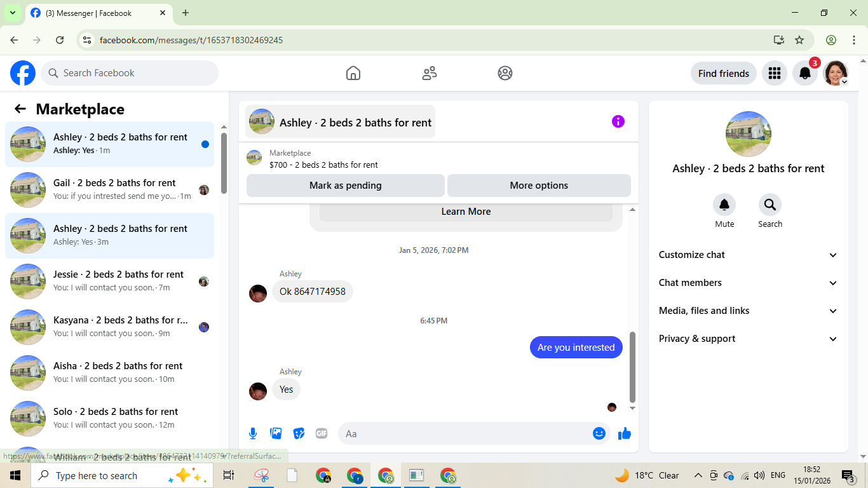Open Task View on taskbar
This screenshot has height=488, width=868.
click(229, 475)
